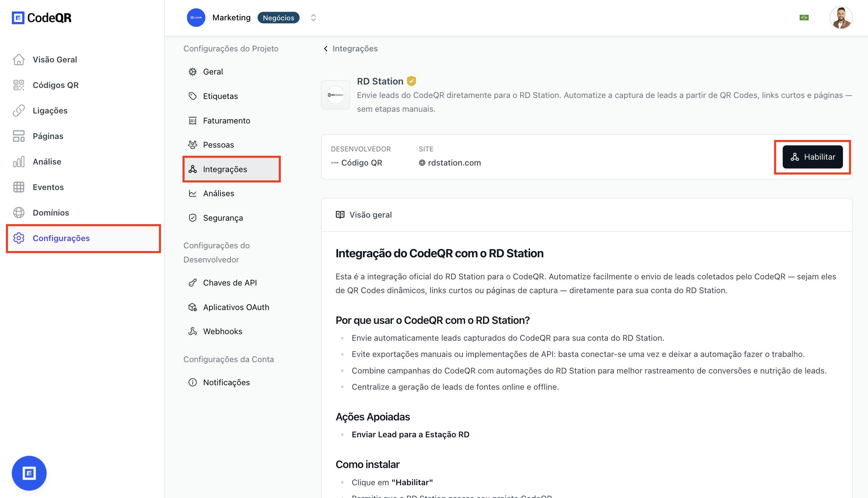Click "Enviar Lead para a Estação RD"

click(x=411, y=435)
